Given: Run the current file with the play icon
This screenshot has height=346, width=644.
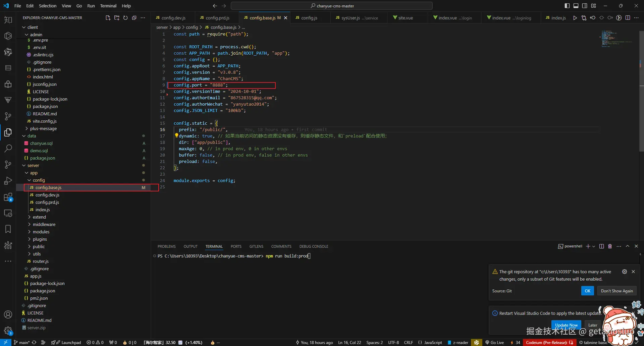Looking at the screenshot, I should [x=575, y=18].
